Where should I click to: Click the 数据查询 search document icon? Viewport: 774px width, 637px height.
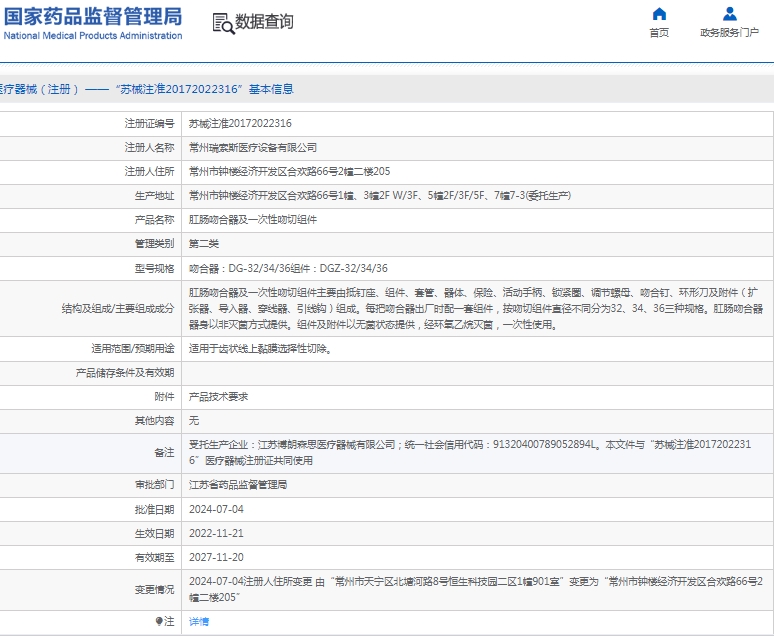point(223,23)
